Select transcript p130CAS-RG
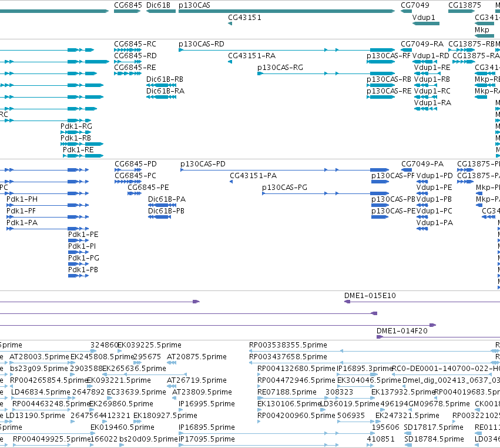 point(280,68)
